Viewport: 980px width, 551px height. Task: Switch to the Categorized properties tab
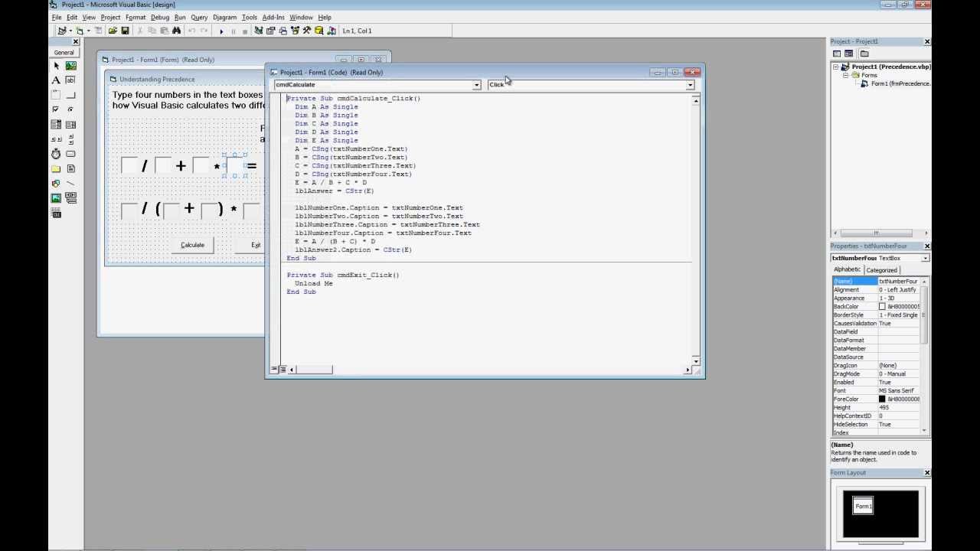[881, 270]
